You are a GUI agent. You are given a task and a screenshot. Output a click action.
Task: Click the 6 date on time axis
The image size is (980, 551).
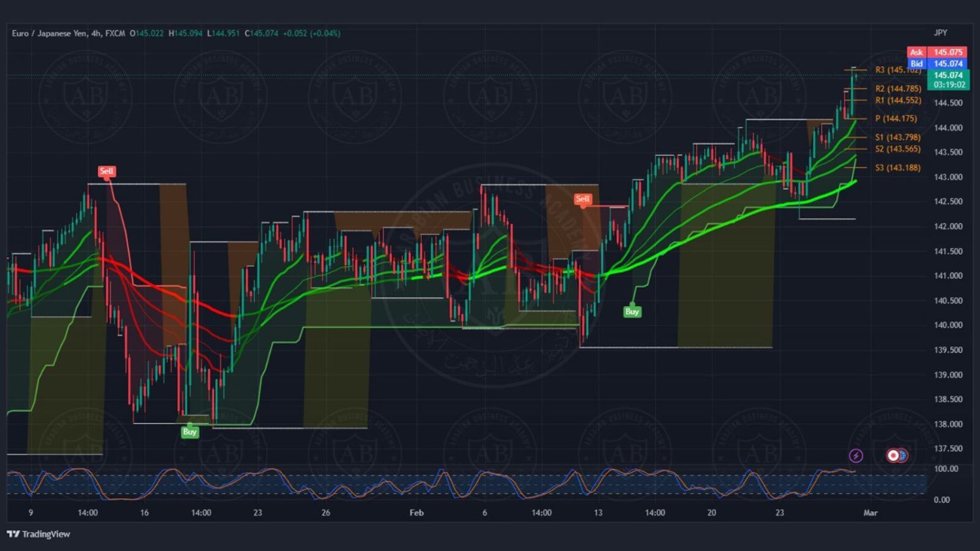tap(484, 513)
